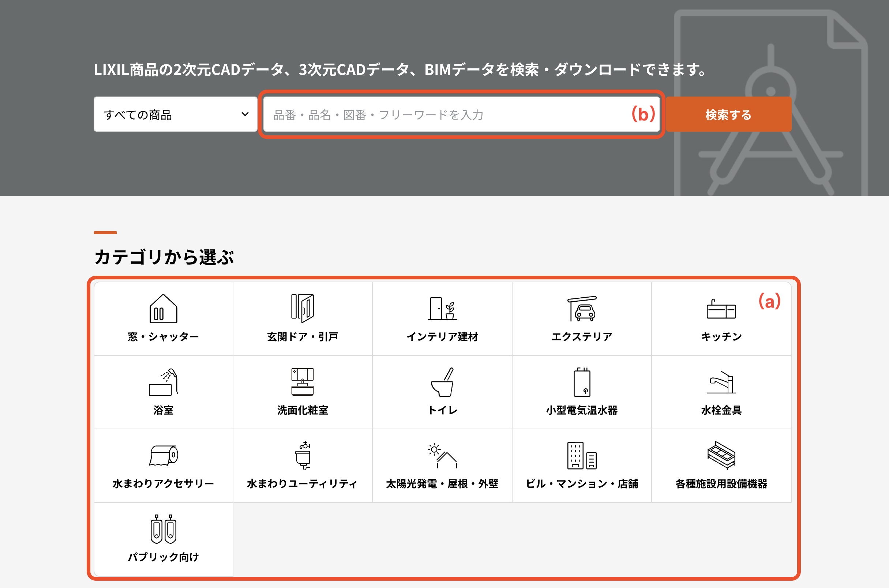This screenshot has width=889, height=588.
Task: Click the 窓・シャッター house icon
Action: click(x=163, y=309)
